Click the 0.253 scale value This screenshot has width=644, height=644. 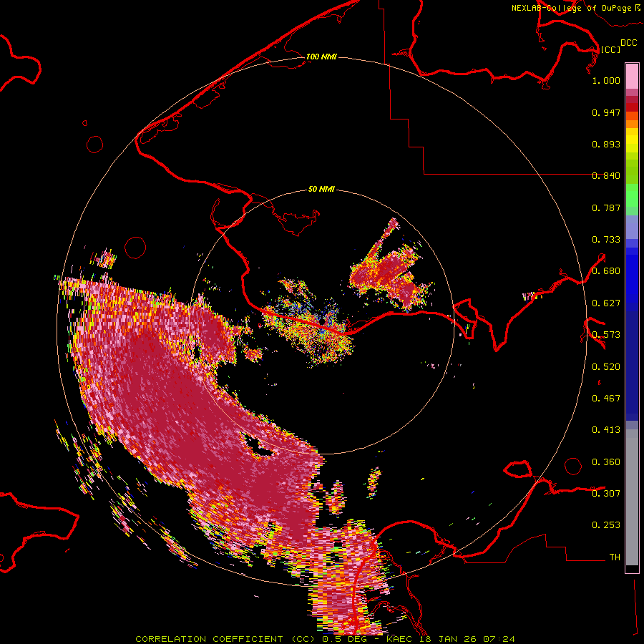pos(606,525)
